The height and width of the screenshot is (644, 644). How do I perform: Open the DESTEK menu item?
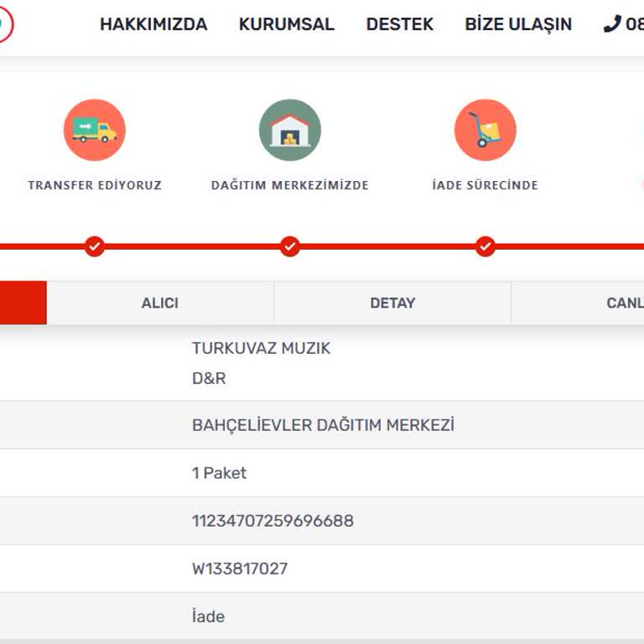pyautogui.click(x=400, y=24)
